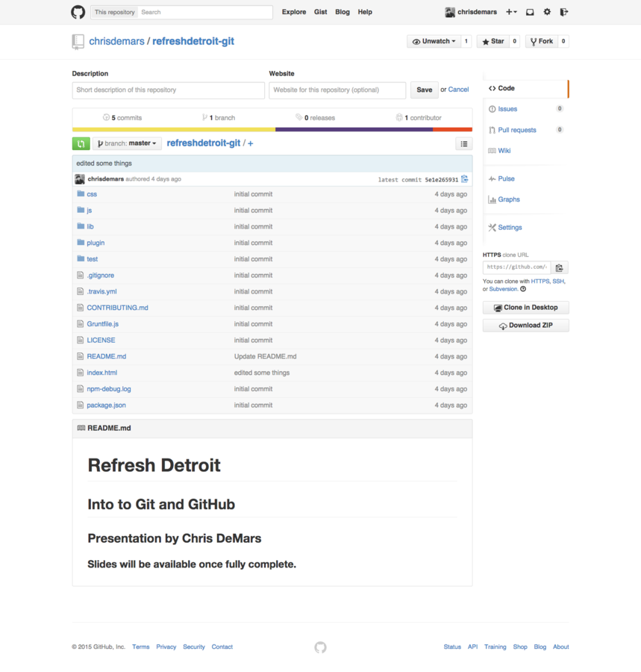Open the Subversion clone help icon
Image resolution: width=641 pixels, height=672 pixels.
coord(523,289)
